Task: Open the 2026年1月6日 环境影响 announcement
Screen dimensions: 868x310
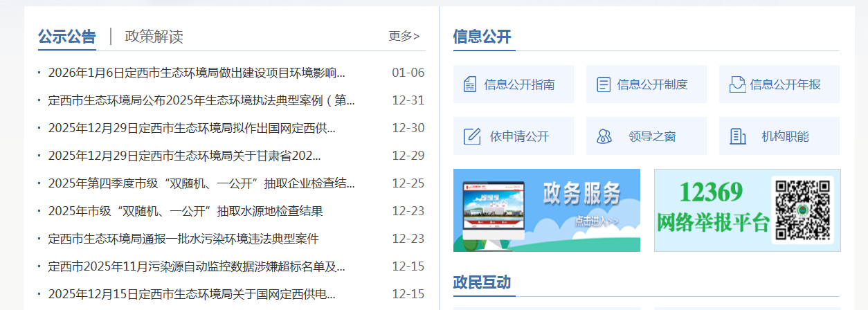Action: pos(197,73)
